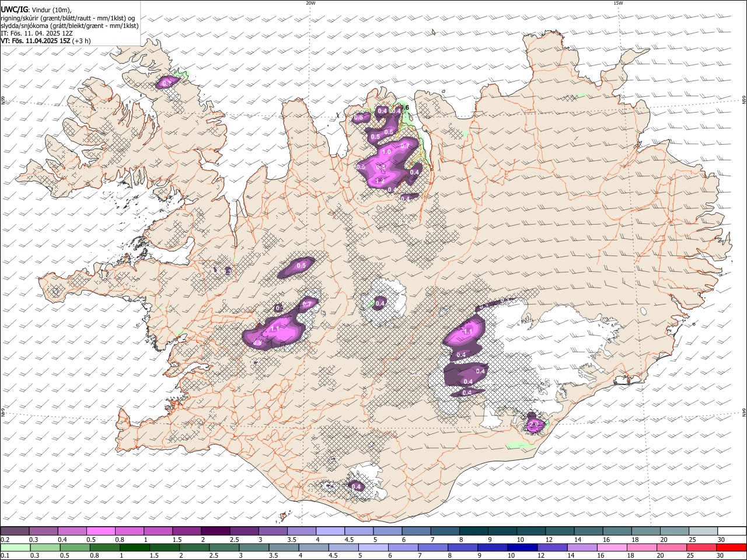Click the '2.0' precipitation value on the map
The width and height of the screenshot is (747, 560).
pyautogui.click(x=535, y=425)
